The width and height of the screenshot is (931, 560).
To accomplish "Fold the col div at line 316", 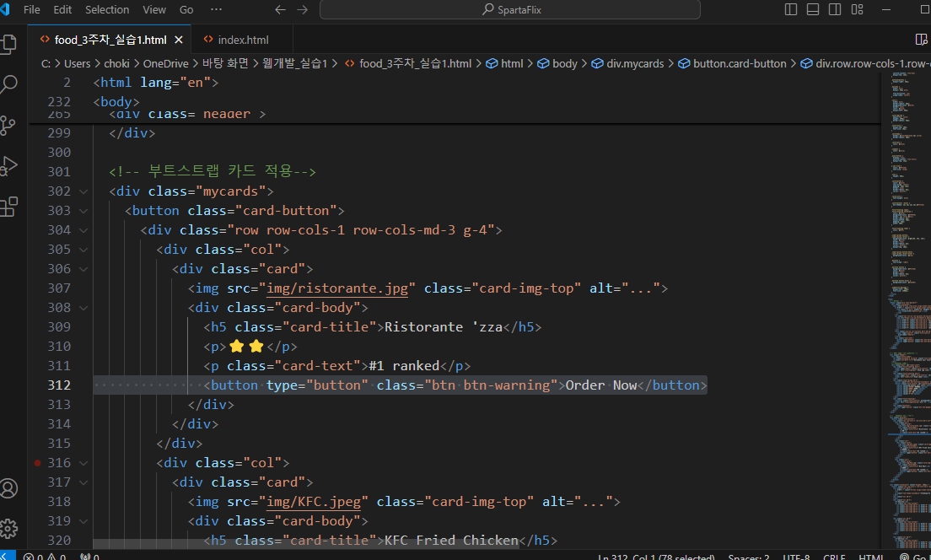I will (83, 463).
